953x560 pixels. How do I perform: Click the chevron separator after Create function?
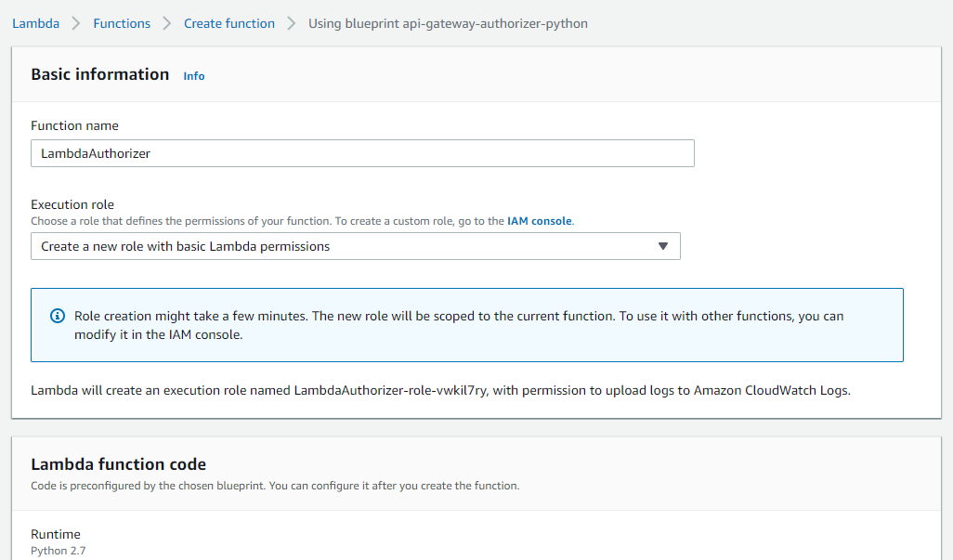(x=292, y=23)
